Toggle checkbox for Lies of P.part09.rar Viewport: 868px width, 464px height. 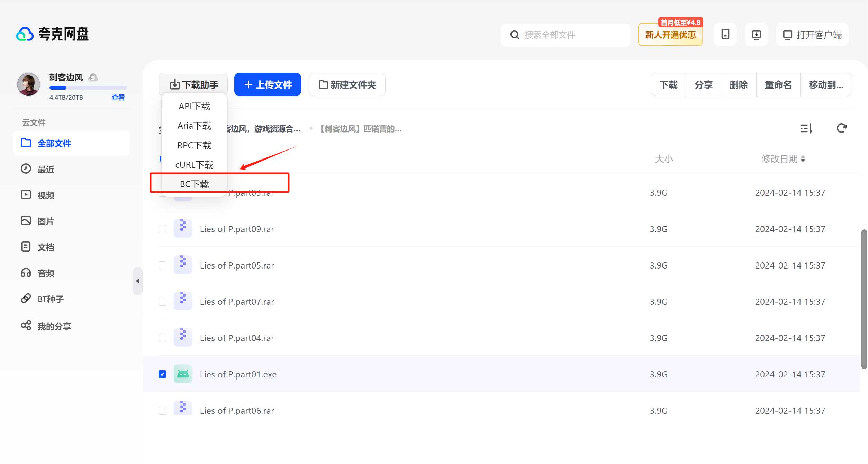162,229
